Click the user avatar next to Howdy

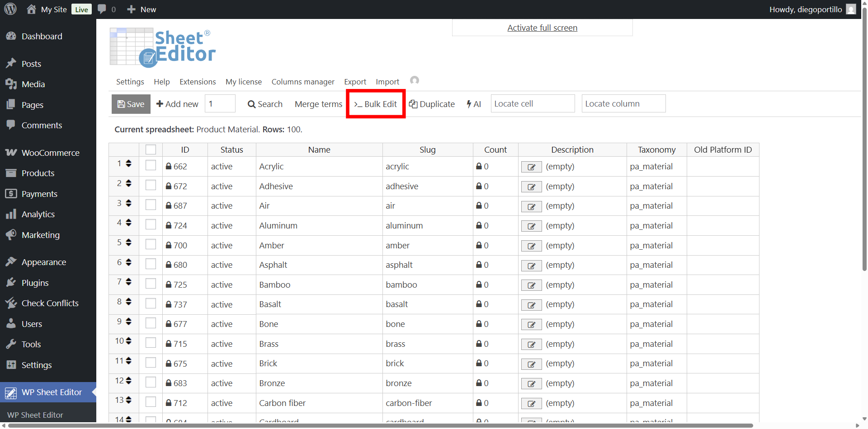(851, 9)
